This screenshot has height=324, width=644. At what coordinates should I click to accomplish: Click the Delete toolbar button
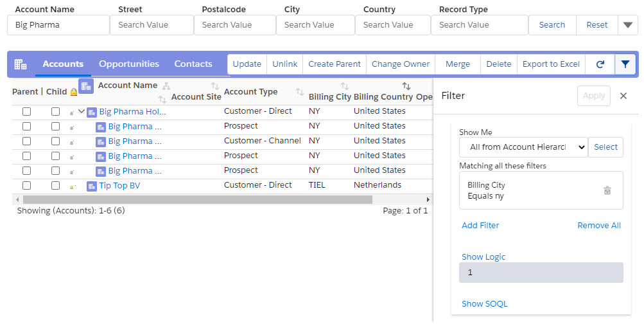pos(499,64)
